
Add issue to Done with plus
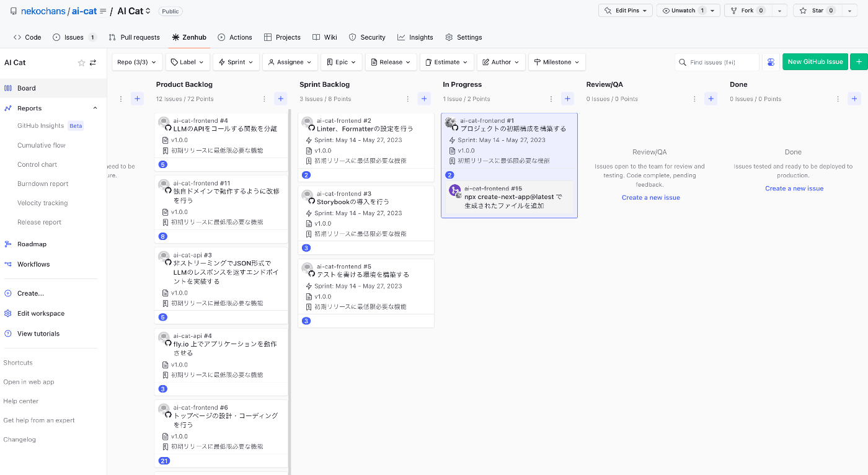(x=854, y=99)
